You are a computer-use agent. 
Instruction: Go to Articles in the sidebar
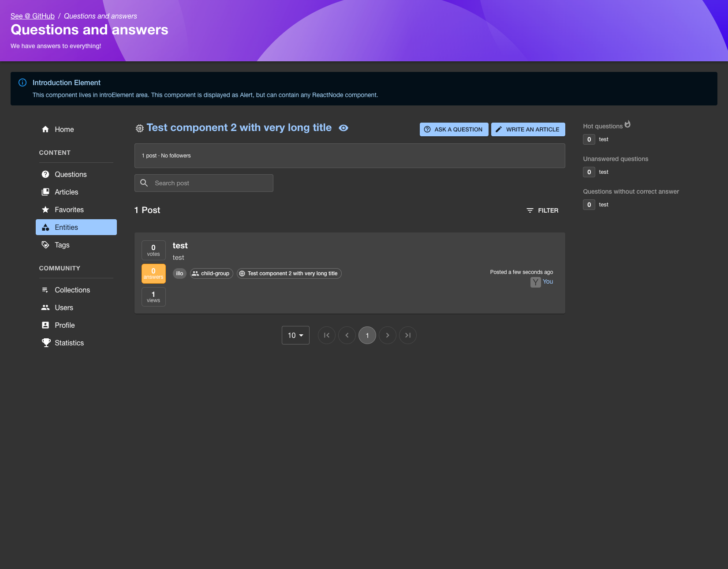click(x=76, y=192)
